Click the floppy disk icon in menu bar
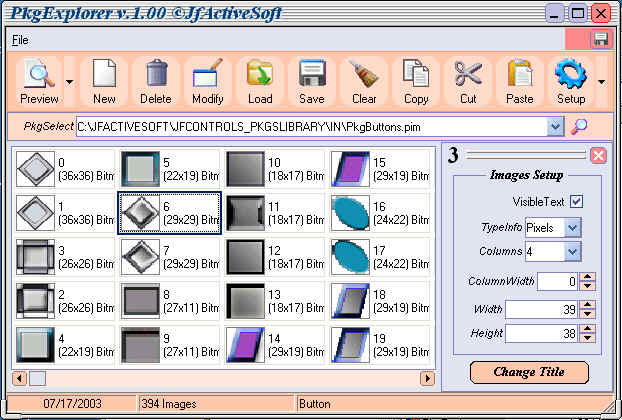The width and height of the screenshot is (622, 420). 601,39
